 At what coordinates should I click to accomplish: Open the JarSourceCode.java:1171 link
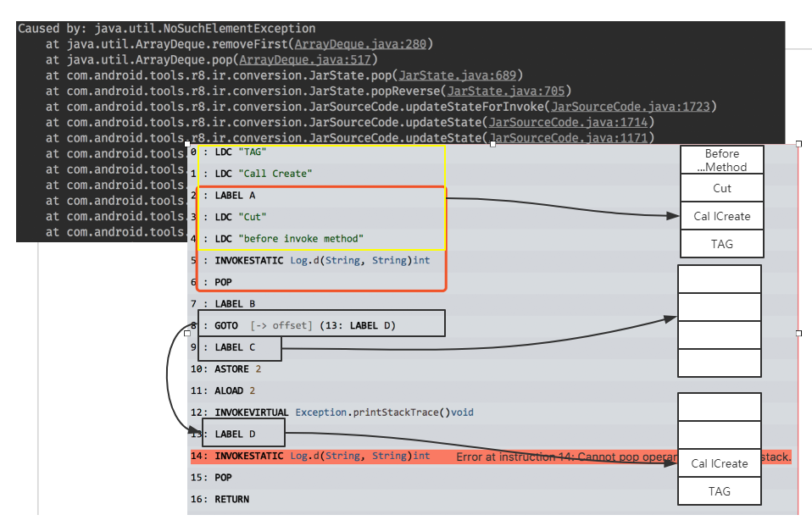pos(570,137)
